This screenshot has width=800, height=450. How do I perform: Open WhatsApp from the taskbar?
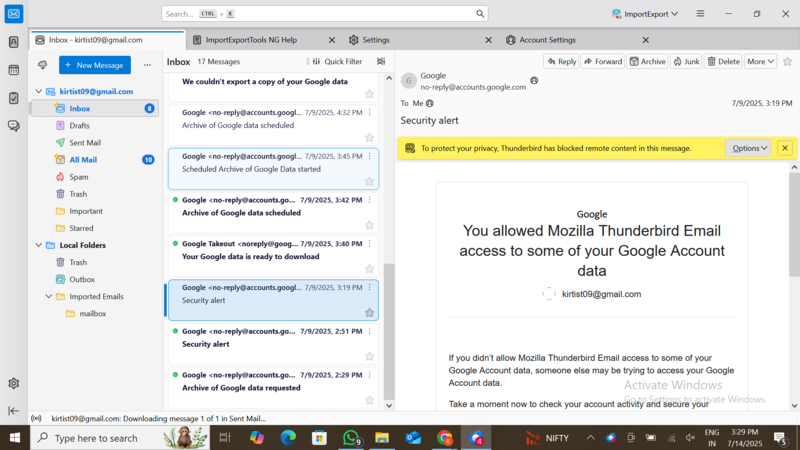[x=351, y=438]
